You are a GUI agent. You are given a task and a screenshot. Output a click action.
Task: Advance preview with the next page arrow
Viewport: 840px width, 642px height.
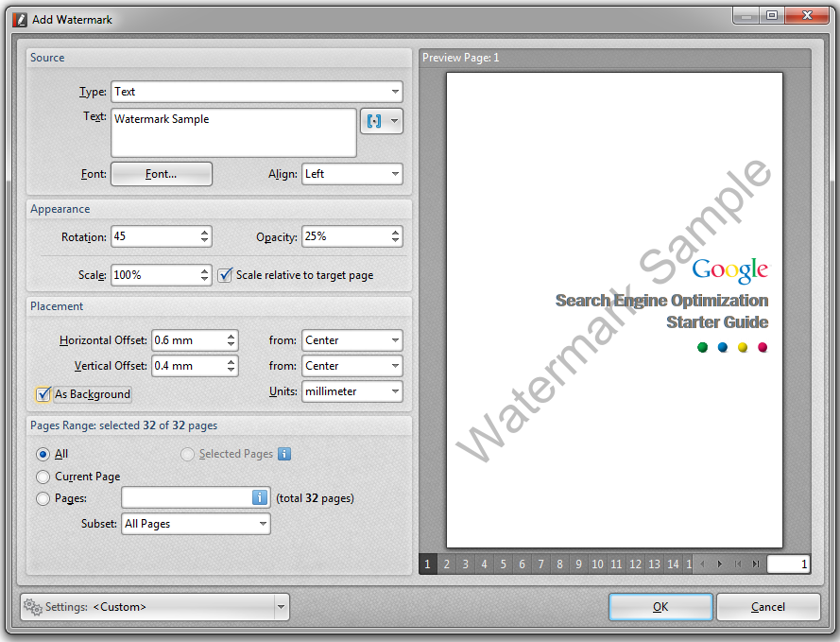click(x=720, y=564)
